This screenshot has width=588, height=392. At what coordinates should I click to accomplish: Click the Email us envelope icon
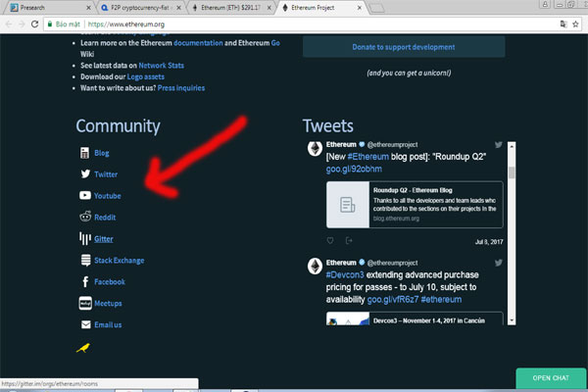(x=86, y=324)
